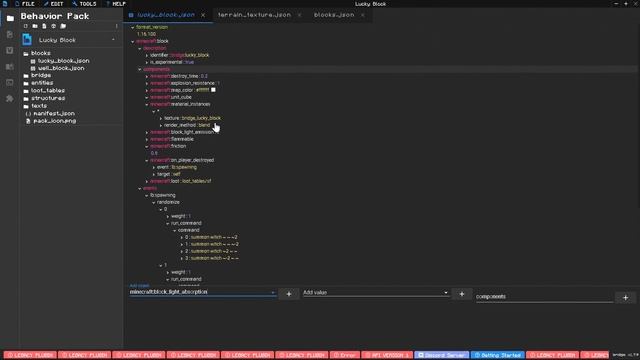Open the explorer more options vertical dots
Screen dimensions: 640x360
point(116,26)
